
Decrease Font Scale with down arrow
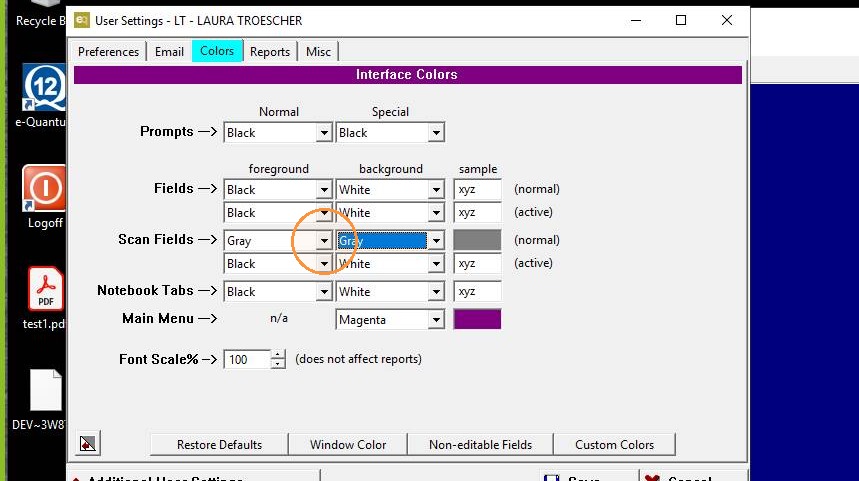click(278, 364)
